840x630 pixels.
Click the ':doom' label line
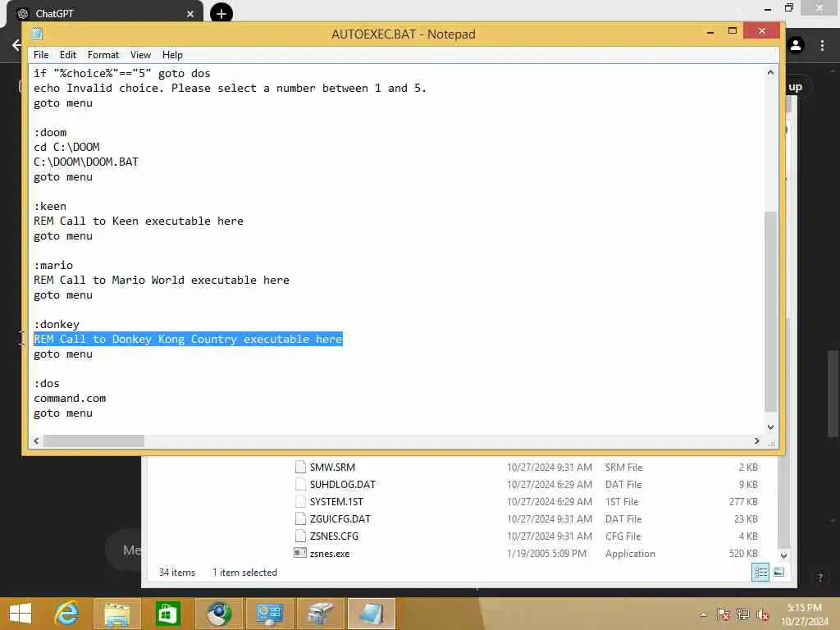[x=50, y=132]
